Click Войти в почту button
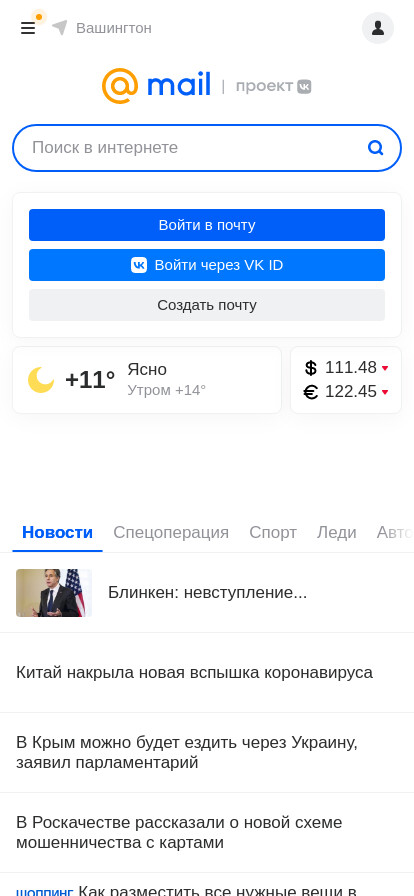 click(x=207, y=225)
